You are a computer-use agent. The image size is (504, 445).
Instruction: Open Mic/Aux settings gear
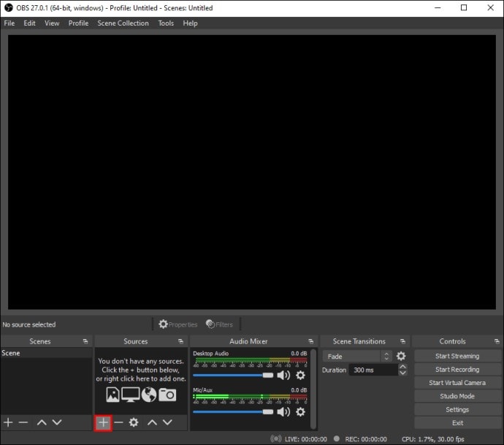300,412
